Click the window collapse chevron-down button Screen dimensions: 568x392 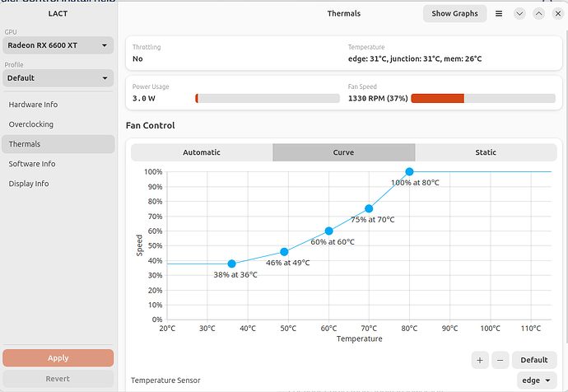[519, 14]
